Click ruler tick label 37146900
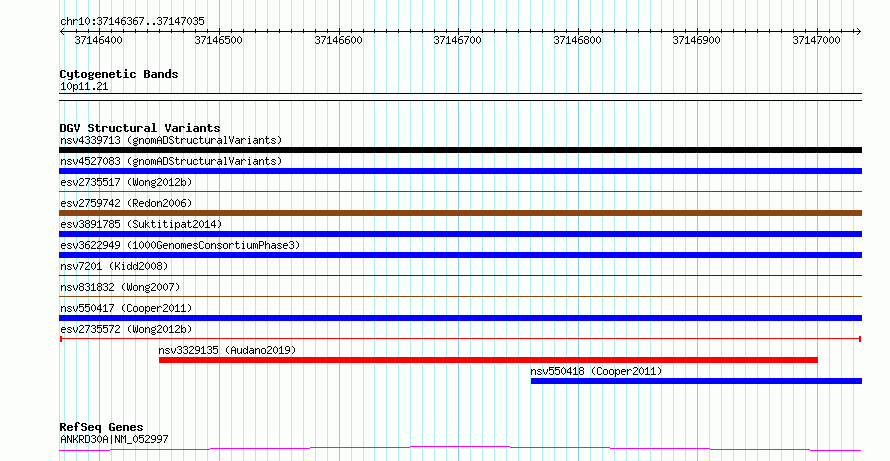890x461 pixels. [696, 40]
